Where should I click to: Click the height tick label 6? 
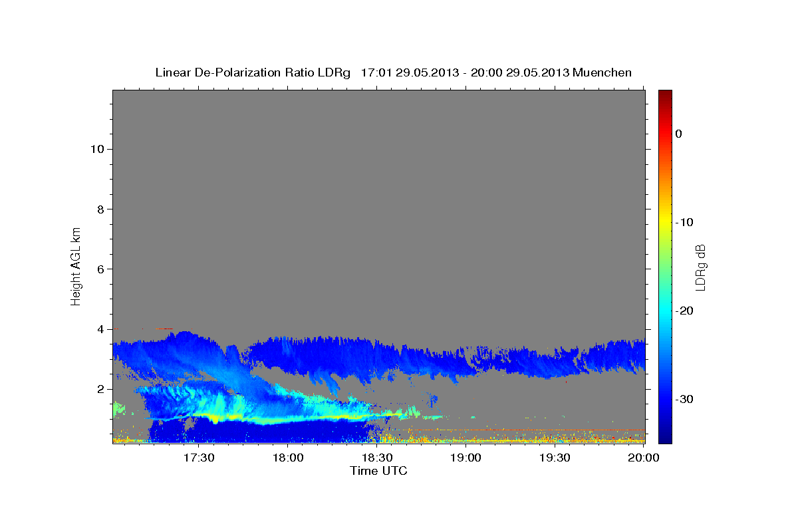(x=99, y=269)
